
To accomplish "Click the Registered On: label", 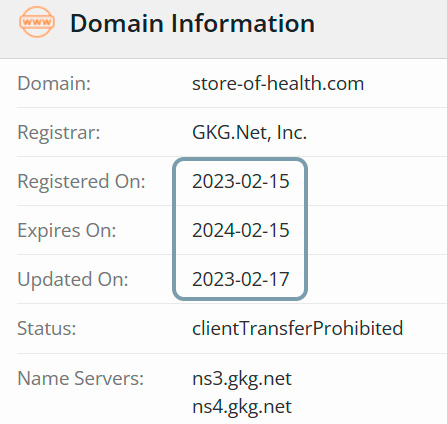I will pos(81,181).
